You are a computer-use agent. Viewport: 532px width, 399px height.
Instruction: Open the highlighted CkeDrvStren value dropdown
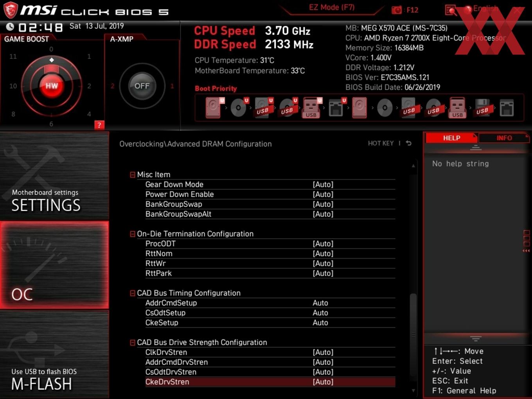pos(323,382)
